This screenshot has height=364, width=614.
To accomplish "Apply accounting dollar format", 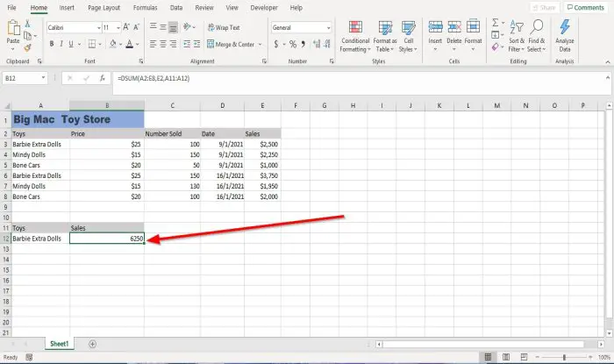I will pos(276,44).
